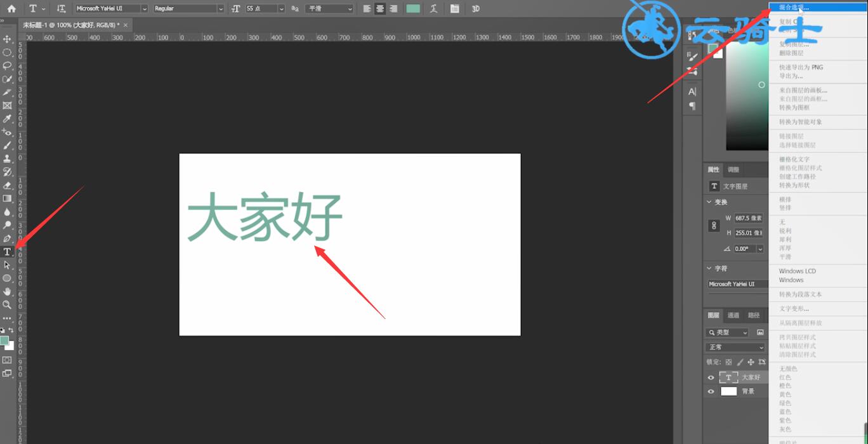Select the Zoom tool

click(x=8, y=305)
